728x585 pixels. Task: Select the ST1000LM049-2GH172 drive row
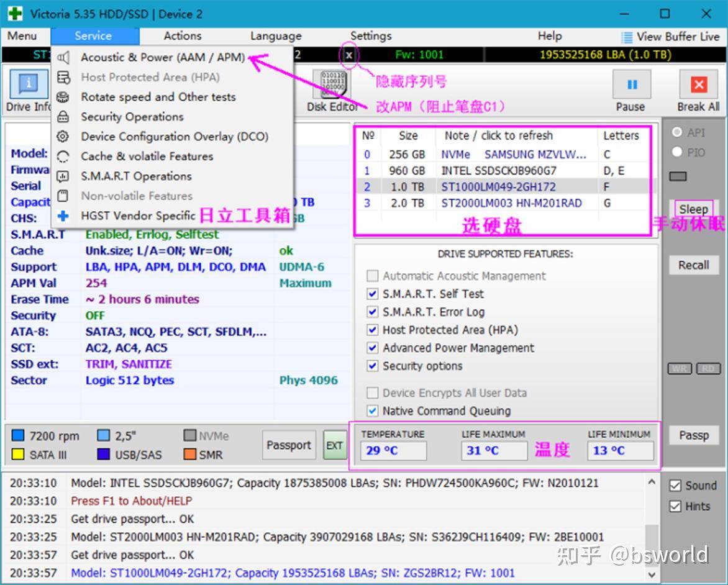tap(503, 187)
